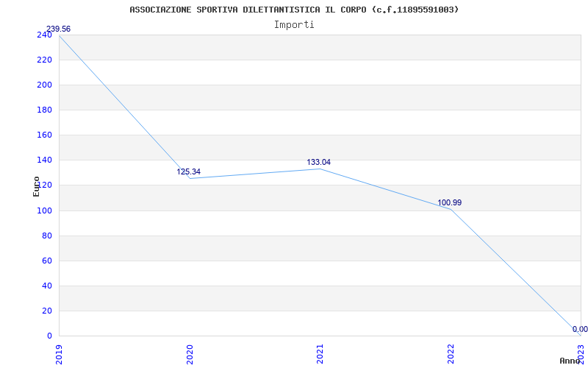Click the 60 y-axis tick label
The height and width of the screenshot is (368, 588).
click(x=47, y=261)
